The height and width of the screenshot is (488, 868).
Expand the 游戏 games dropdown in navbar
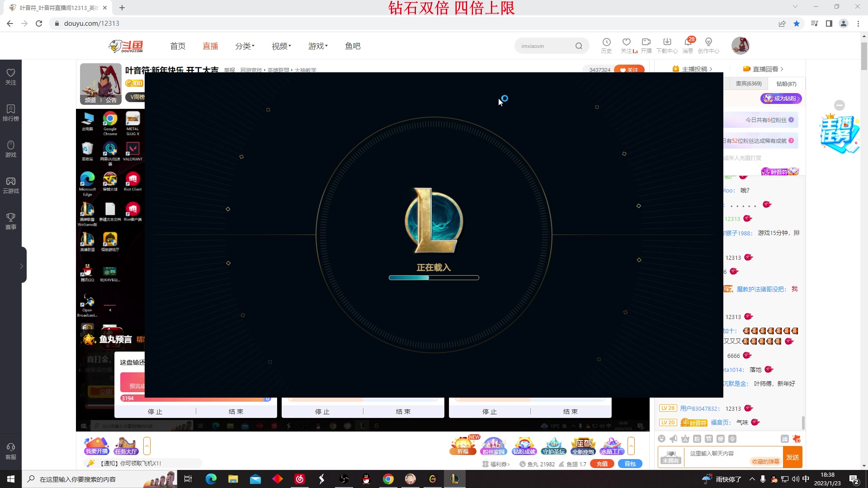(318, 46)
